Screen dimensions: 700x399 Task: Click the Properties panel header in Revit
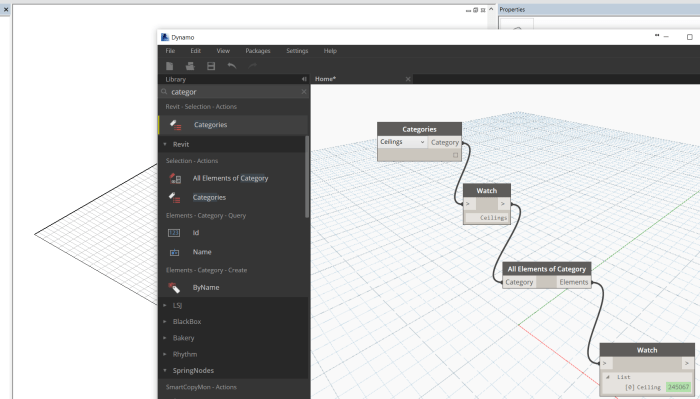598,9
